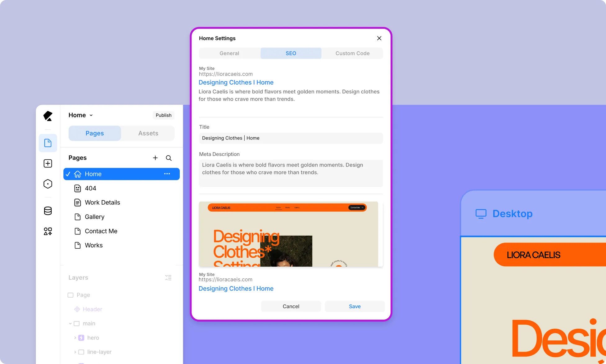Select the Assets tab
The height and width of the screenshot is (364, 606).
click(148, 133)
